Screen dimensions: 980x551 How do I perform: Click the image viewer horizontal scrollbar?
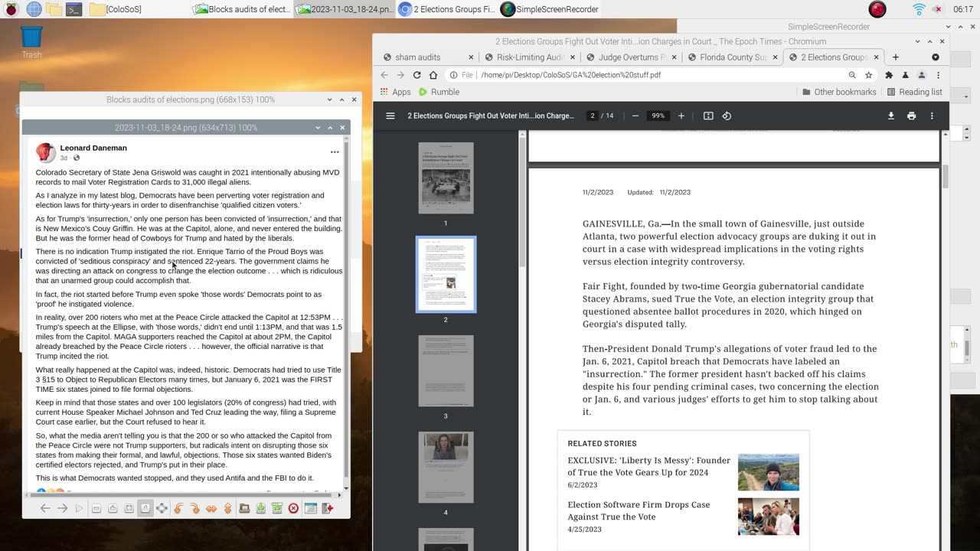coord(184,495)
